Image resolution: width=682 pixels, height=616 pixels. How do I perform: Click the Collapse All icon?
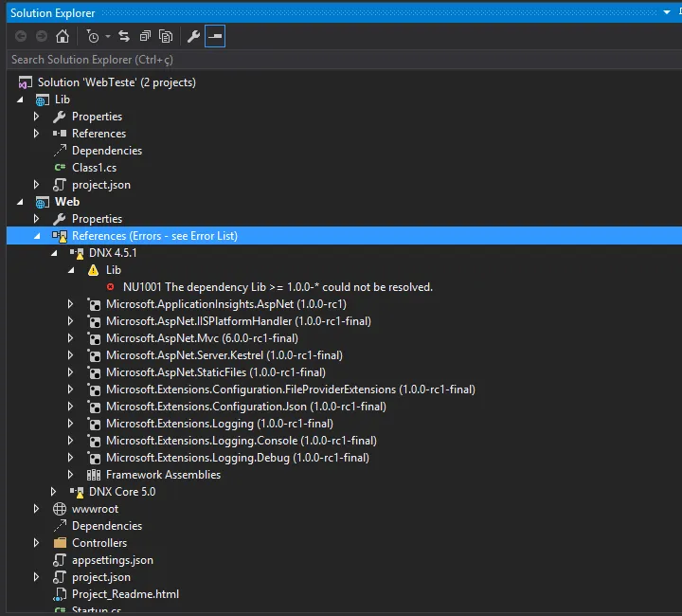[x=145, y=36]
